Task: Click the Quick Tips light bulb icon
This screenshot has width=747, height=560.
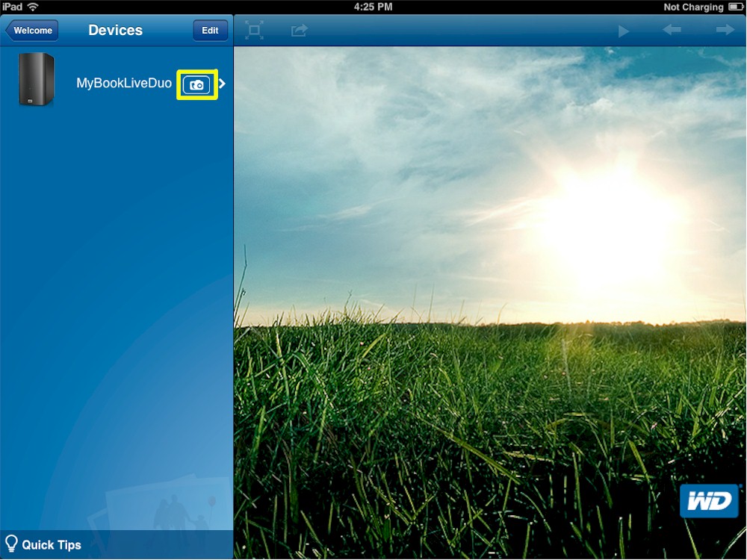Action: pyautogui.click(x=11, y=544)
